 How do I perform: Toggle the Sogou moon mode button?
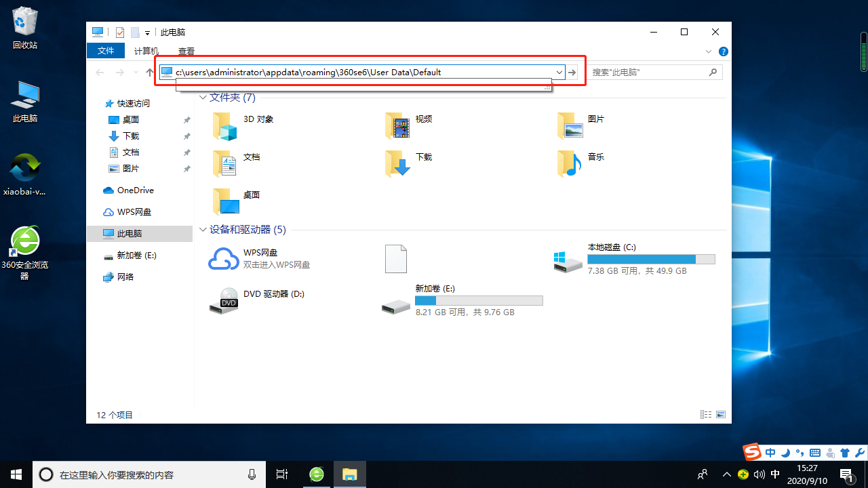785,452
